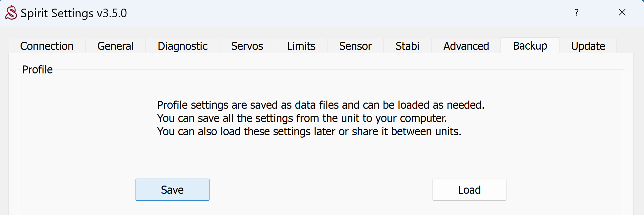Click the active Backup tab

click(530, 46)
